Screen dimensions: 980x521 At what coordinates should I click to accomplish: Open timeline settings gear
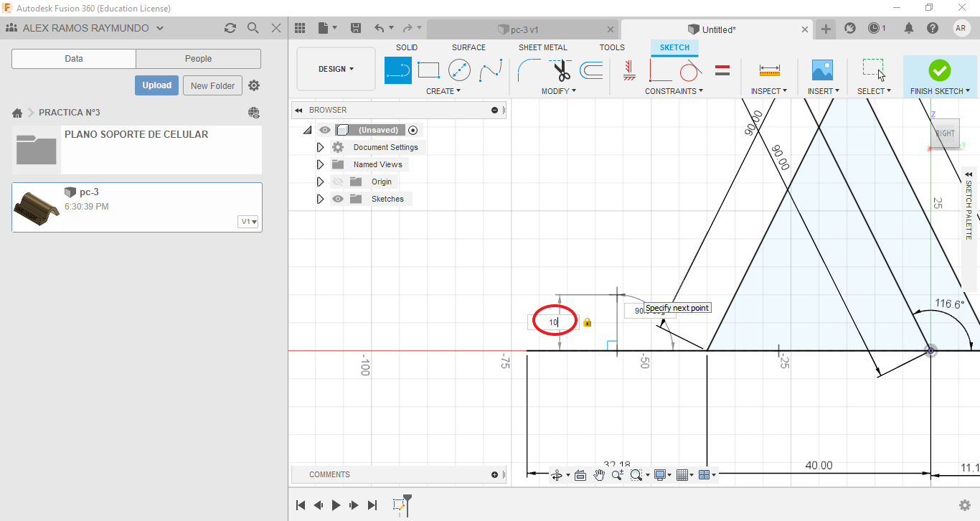[x=965, y=505]
